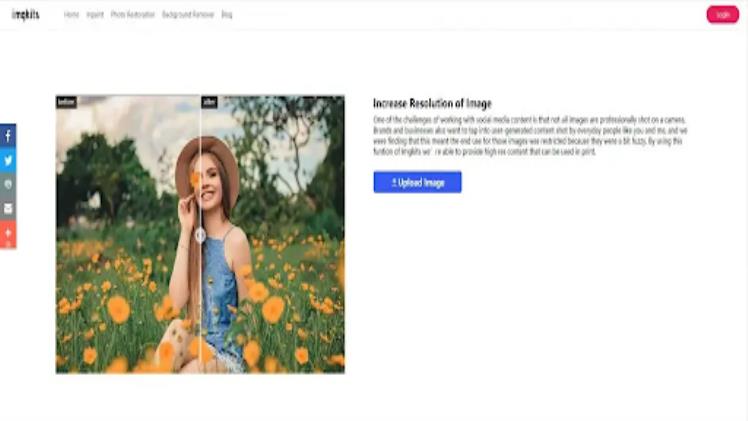Click the imgkits logo
Viewport: 748px width, 421px height.
[26, 15]
